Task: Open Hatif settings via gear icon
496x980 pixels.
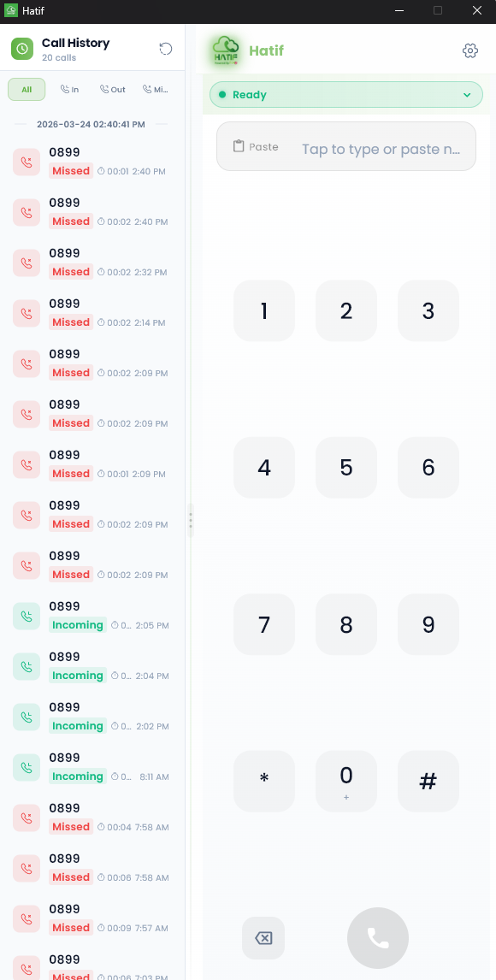Action: 469,50
